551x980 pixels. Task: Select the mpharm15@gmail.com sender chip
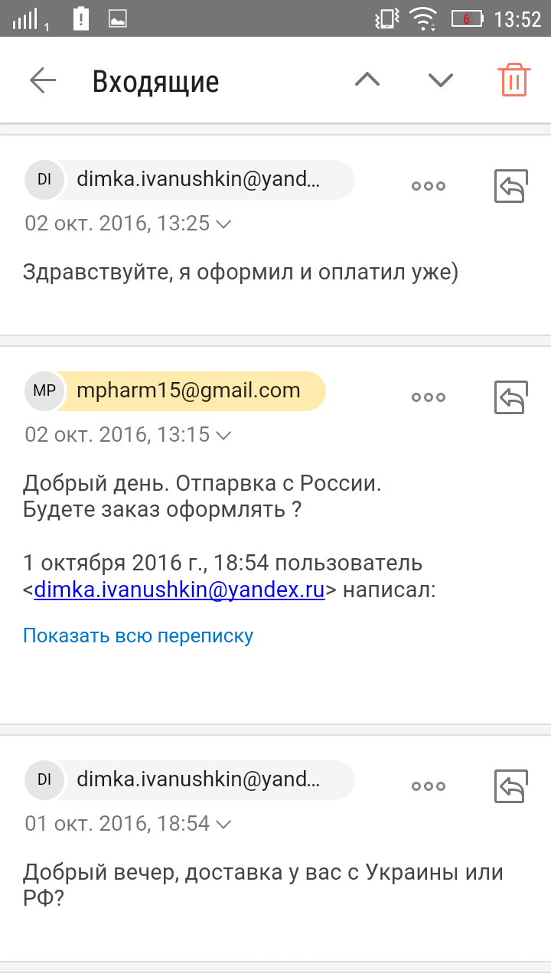175,391
